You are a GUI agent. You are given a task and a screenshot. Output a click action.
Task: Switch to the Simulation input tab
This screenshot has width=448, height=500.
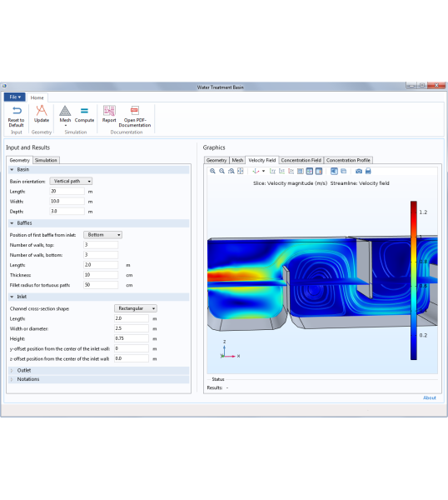tap(46, 160)
